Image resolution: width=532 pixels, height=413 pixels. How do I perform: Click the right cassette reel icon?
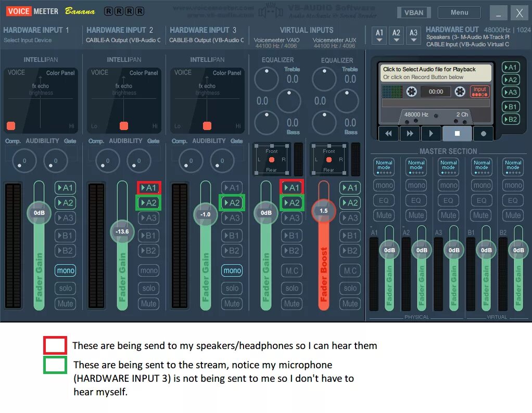pyautogui.click(x=460, y=92)
